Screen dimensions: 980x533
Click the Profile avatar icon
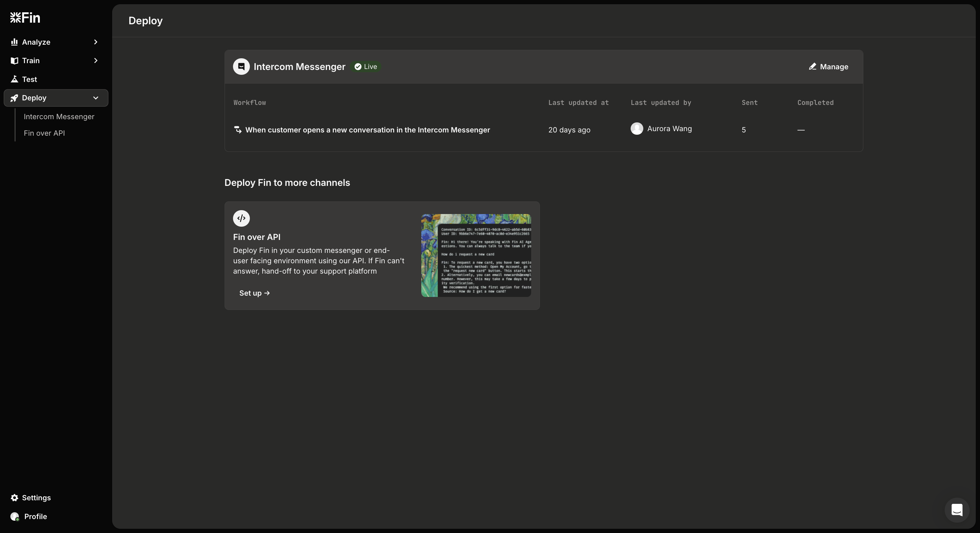15,516
